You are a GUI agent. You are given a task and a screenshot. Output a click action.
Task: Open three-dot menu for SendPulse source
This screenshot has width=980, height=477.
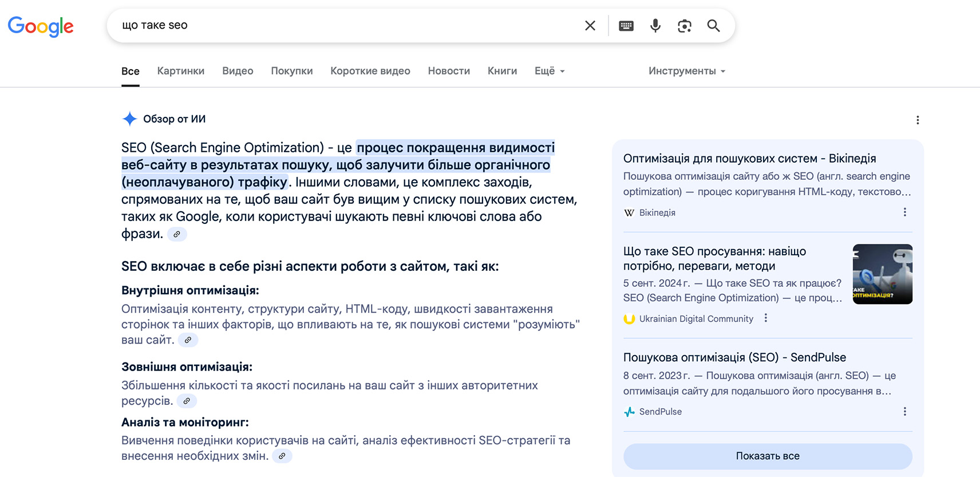[905, 411]
